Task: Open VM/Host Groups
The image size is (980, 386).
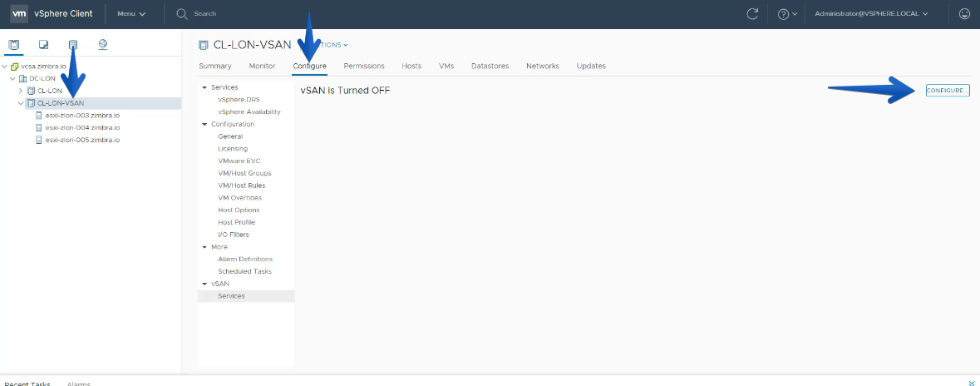Action: coord(244,173)
